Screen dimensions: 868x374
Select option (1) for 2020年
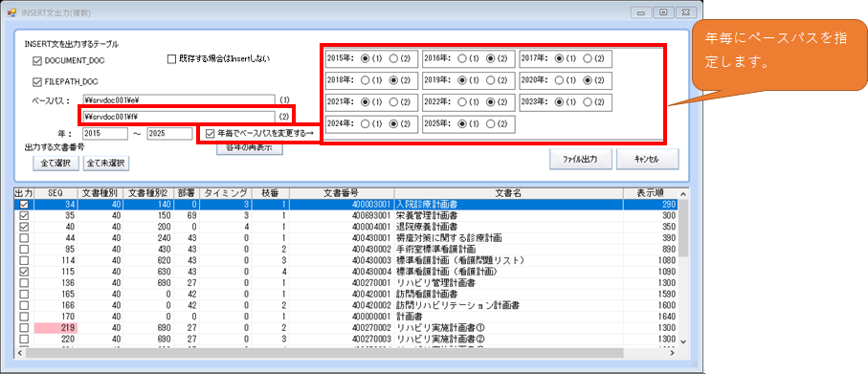pyautogui.click(x=559, y=80)
